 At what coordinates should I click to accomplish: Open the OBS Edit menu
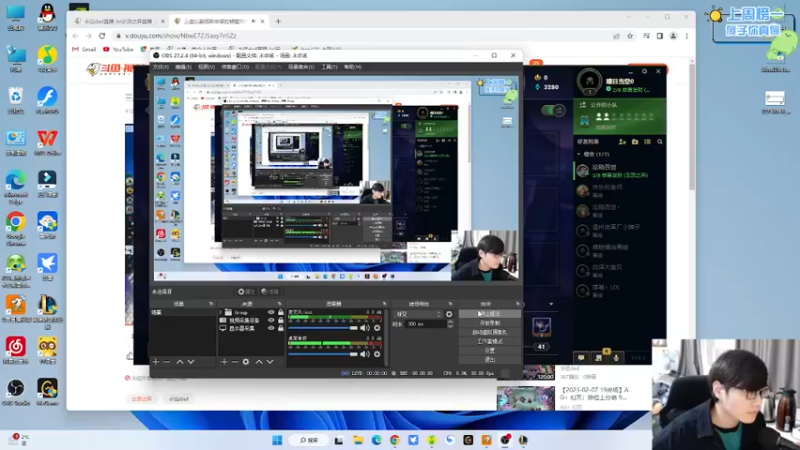pyautogui.click(x=183, y=67)
